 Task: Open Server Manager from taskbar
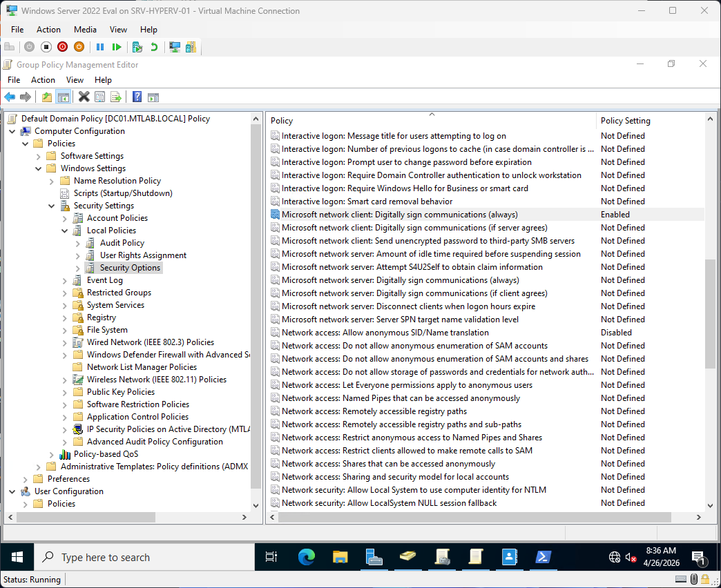[374, 557]
